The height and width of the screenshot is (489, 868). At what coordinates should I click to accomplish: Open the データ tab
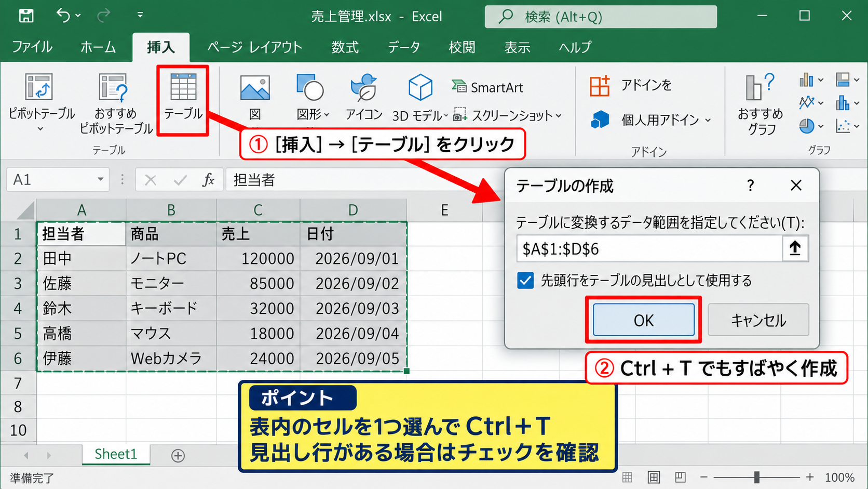point(404,47)
